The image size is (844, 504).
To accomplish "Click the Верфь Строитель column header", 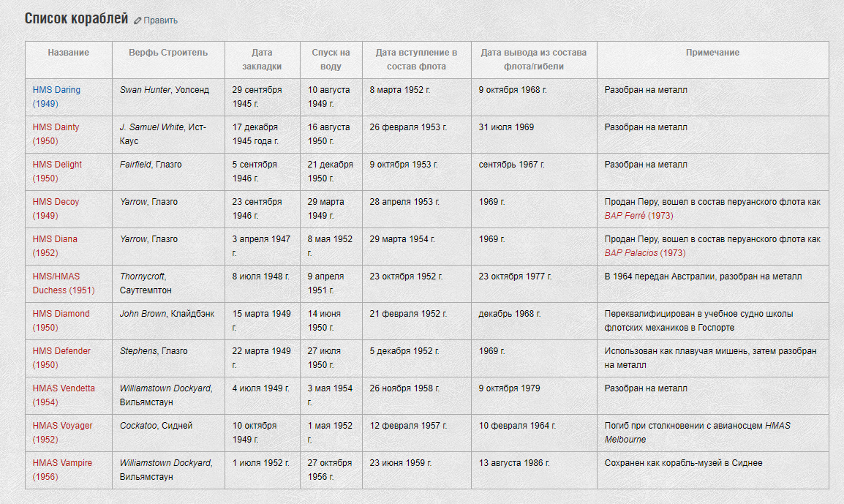I will coord(168,60).
